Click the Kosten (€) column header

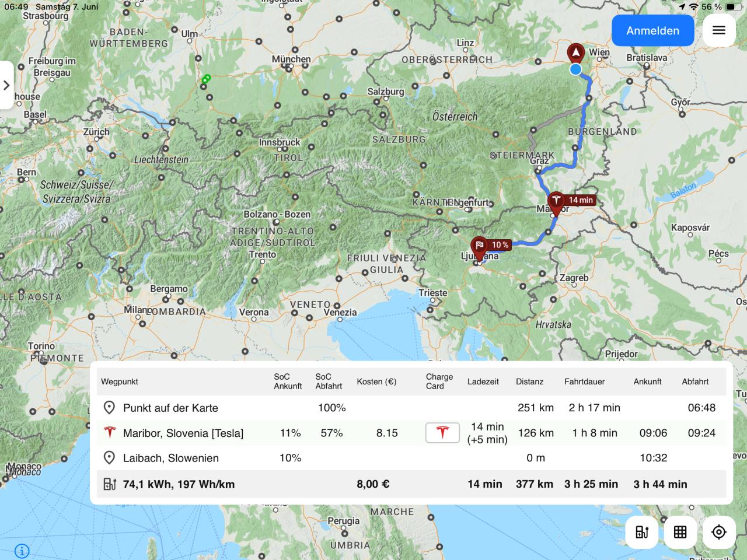(376, 381)
